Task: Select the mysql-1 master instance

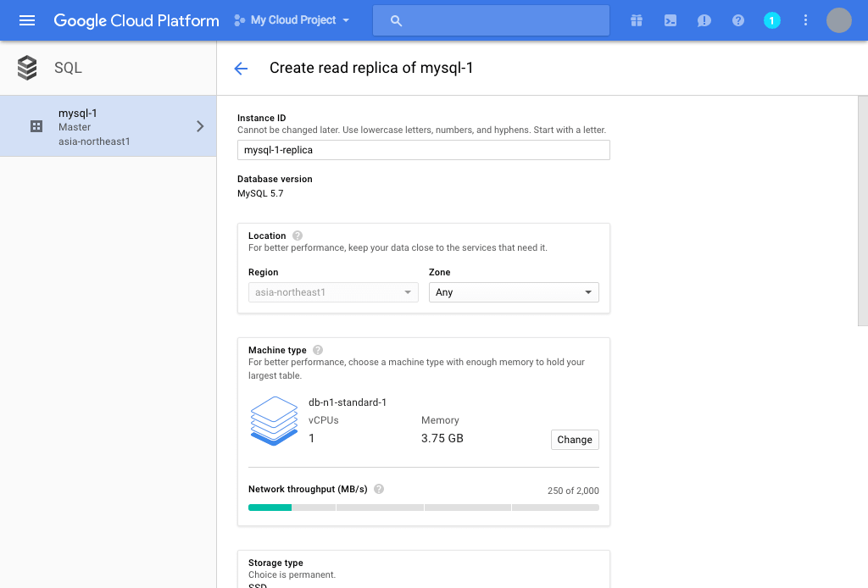Action: (108, 126)
